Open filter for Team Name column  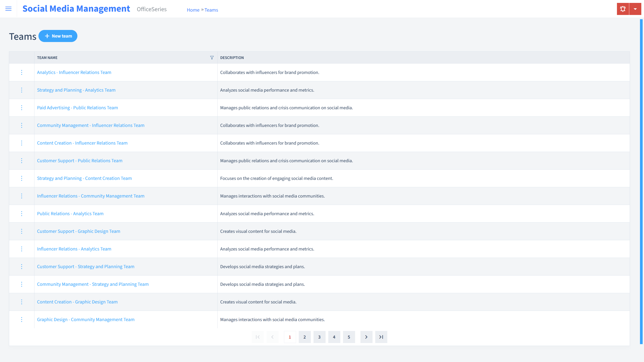point(212,58)
